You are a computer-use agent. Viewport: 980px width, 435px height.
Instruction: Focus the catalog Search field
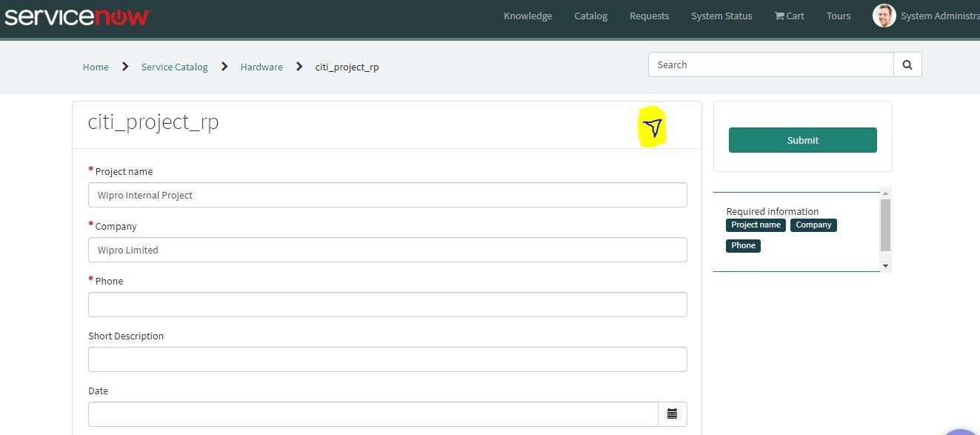click(771, 64)
